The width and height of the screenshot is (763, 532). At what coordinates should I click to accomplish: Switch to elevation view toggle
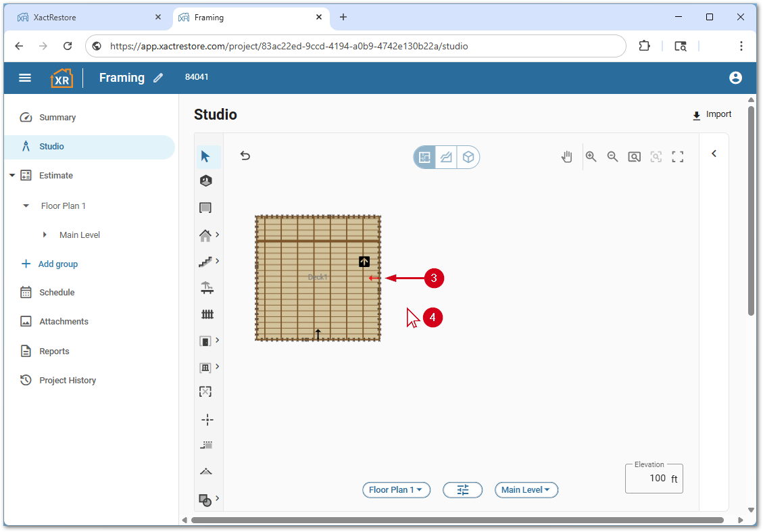click(446, 158)
